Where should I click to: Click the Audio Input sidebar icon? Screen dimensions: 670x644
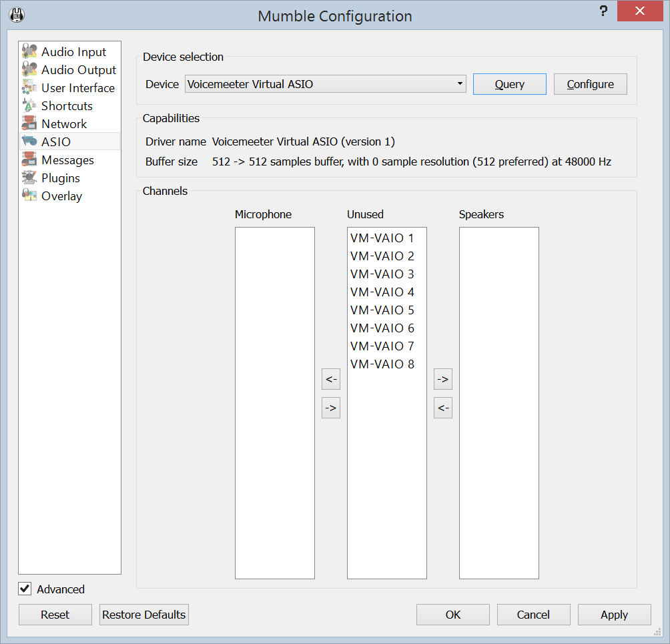(29, 51)
